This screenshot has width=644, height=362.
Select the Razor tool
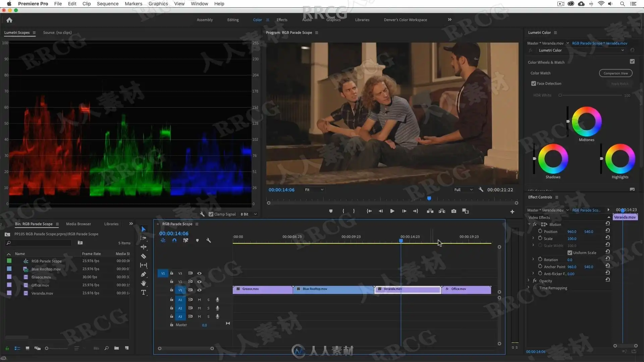144,256
